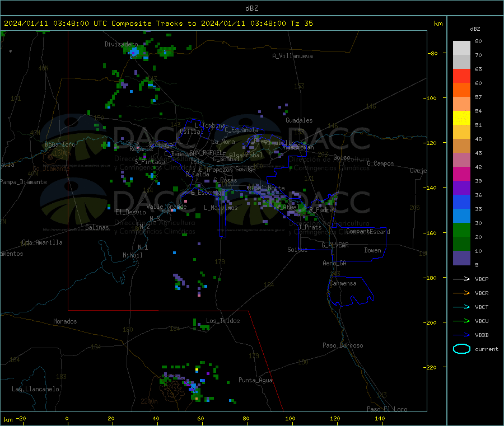Image resolution: width=504 pixels, height=426 pixels.
Task: Click the 100 km horizontal axis label
Action: (290, 418)
